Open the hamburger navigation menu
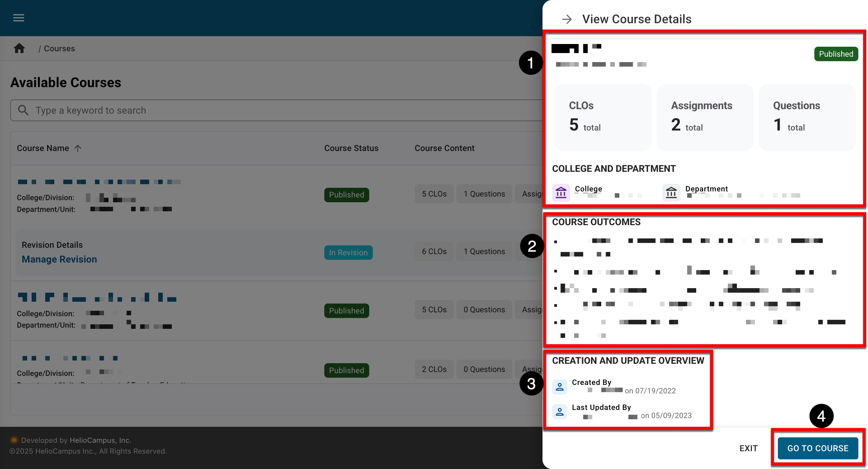This screenshot has width=868, height=469. pos(18,18)
